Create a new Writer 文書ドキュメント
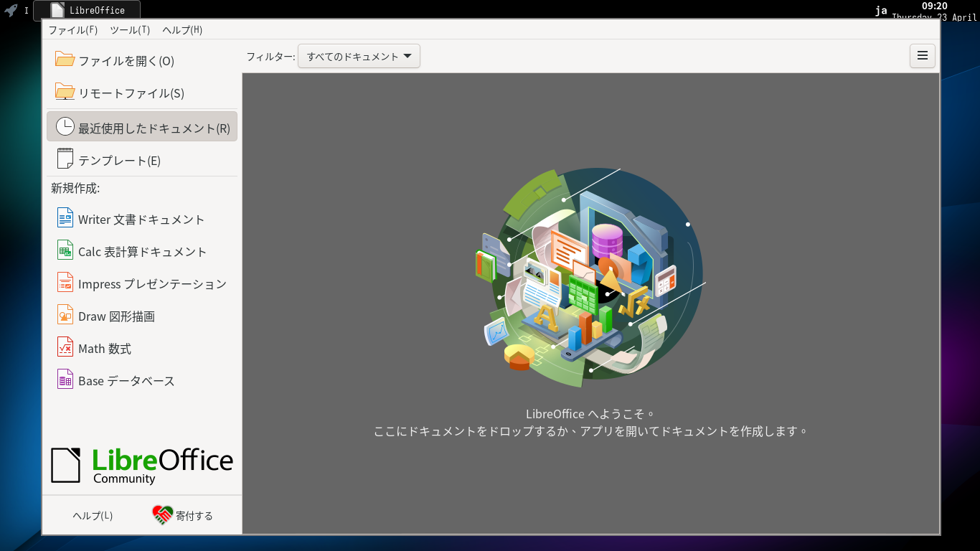 point(142,220)
